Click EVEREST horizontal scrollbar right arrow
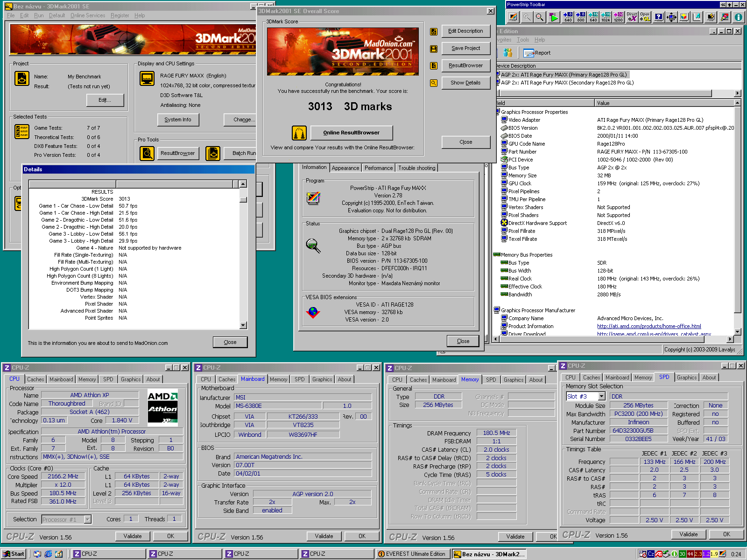 point(731,339)
